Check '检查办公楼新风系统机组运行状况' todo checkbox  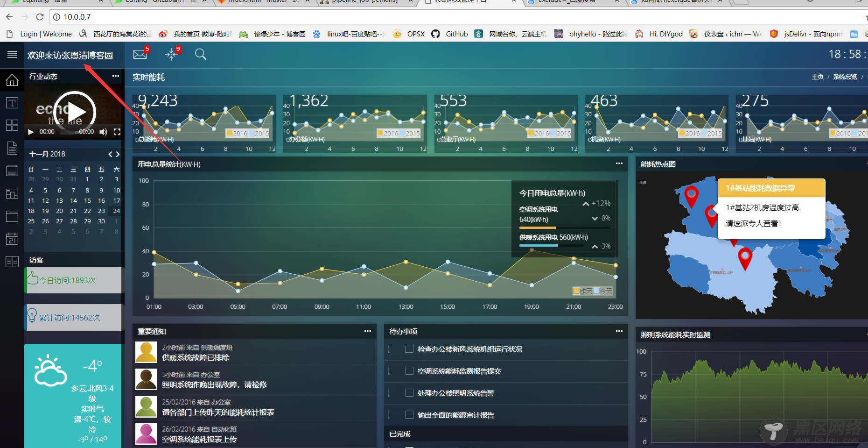point(409,349)
